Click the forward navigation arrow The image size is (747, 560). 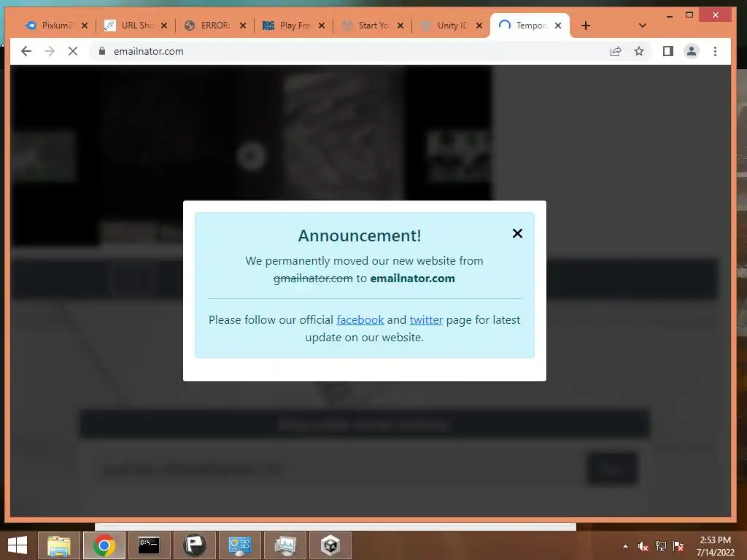[x=50, y=51]
